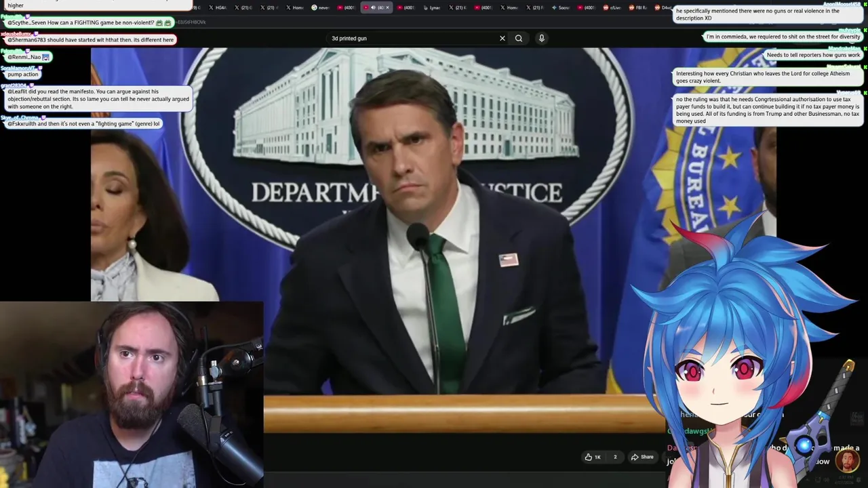Click the magnifier search icon
This screenshot has width=868, height=488.
(x=519, y=38)
